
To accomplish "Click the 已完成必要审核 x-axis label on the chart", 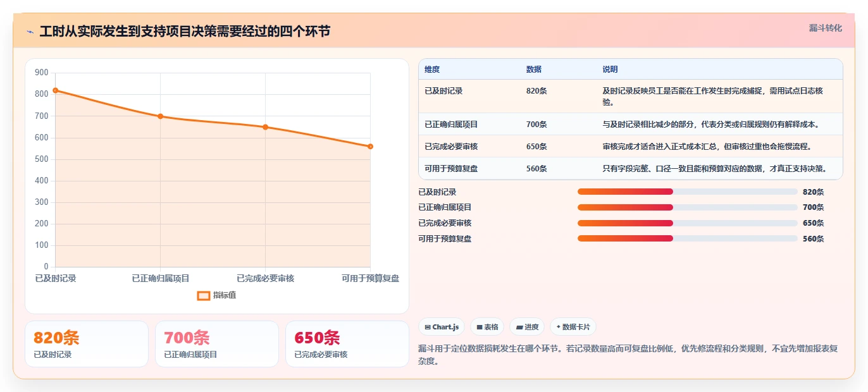I will point(266,278).
